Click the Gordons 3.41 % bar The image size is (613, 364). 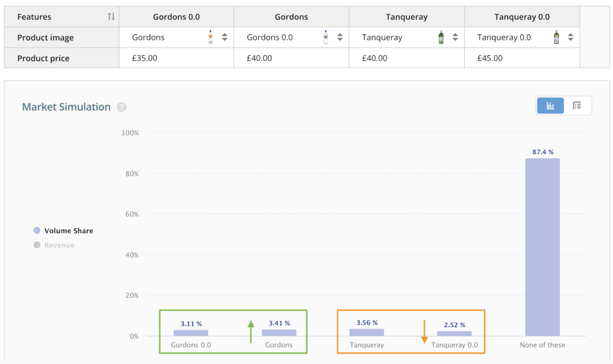coord(279,333)
